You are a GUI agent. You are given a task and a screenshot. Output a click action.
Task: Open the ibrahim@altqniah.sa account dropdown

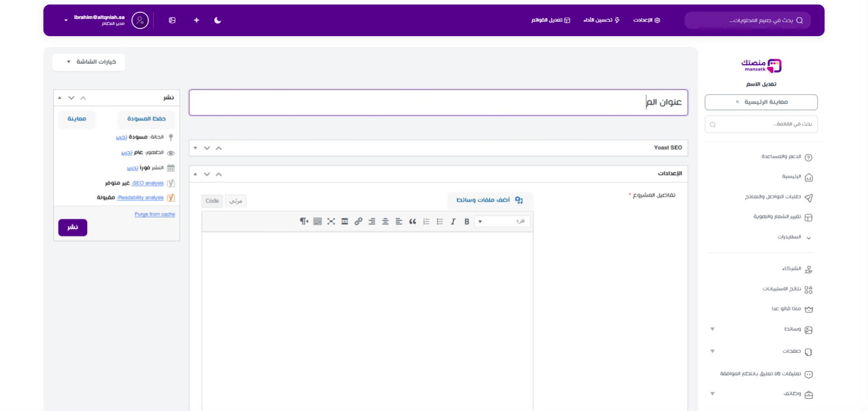pos(66,20)
